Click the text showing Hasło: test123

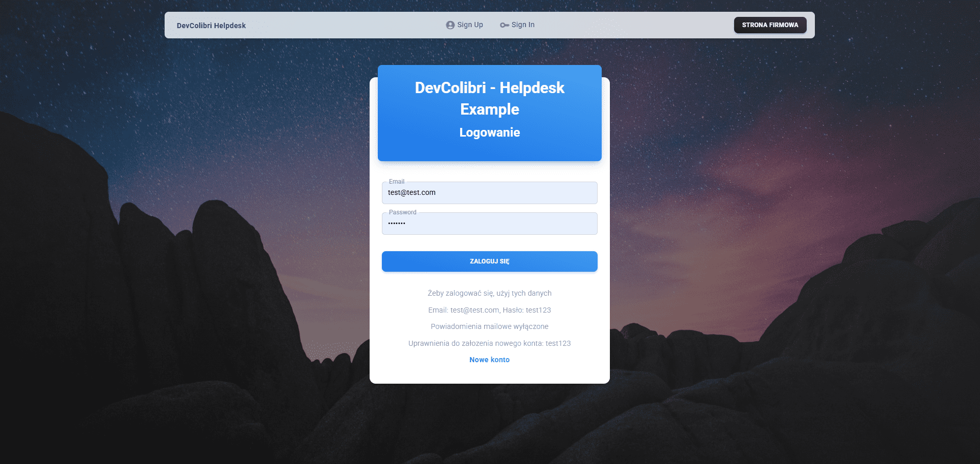tap(489, 310)
